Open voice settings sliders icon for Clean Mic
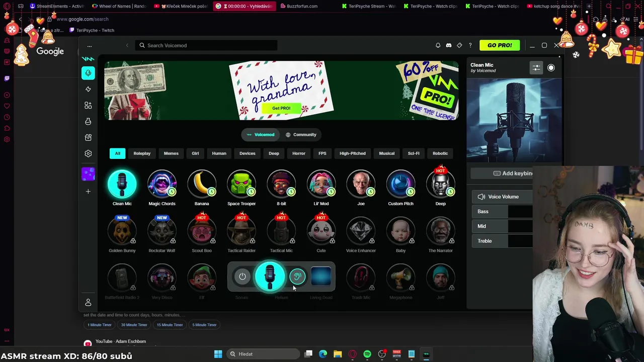This screenshot has height=362, width=644. [536, 68]
